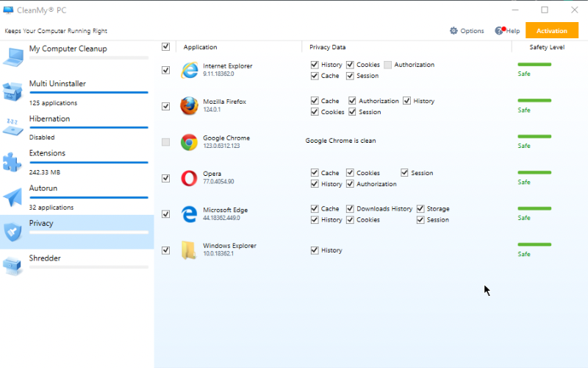Screen dimensions: 588x368
Task: Click the Opera application icon
Action: [x=189, y=178]
